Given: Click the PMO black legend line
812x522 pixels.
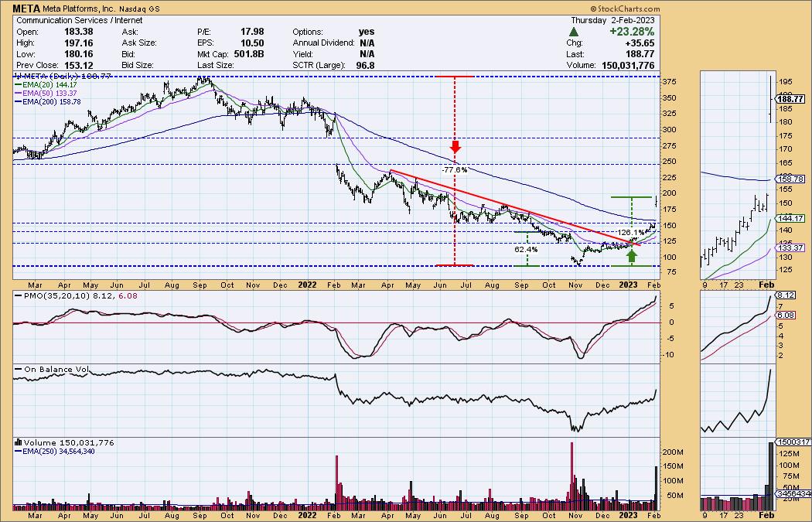Looking at the screenshot, I should 19,295.
